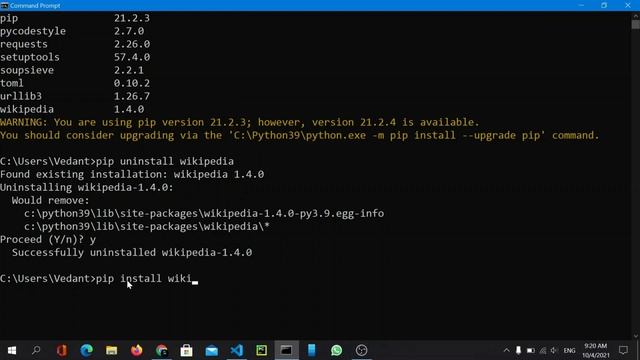This screenshot has width=640, height=360.
Task: Click version '57.4.0' value
Action: [132, 57]
